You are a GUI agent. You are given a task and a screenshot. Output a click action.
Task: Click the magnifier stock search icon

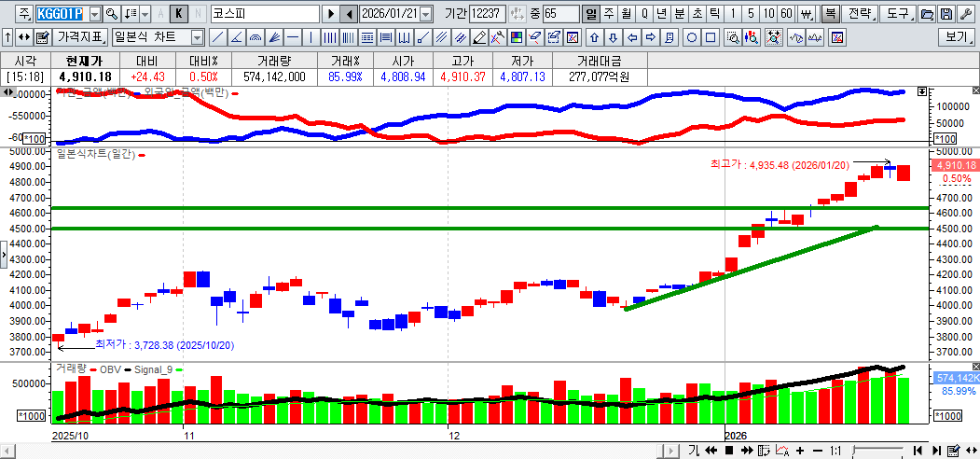coord(112,14)
